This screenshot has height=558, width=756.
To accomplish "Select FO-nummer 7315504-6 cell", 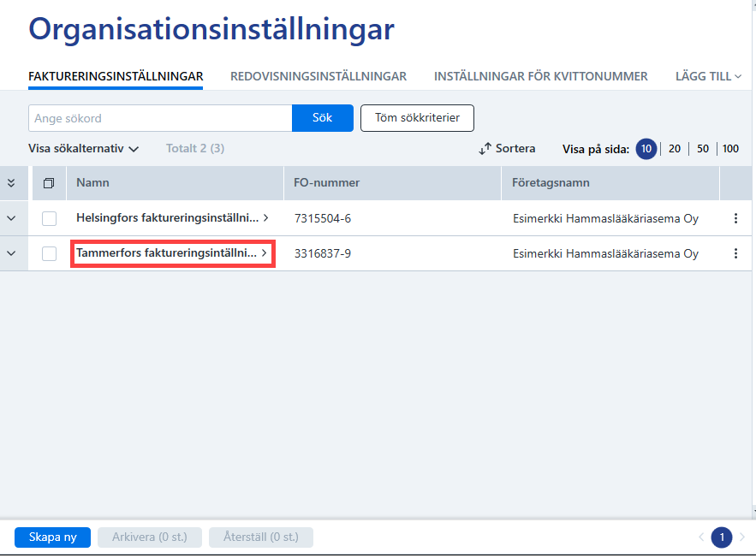I will (x=323, y=218).
